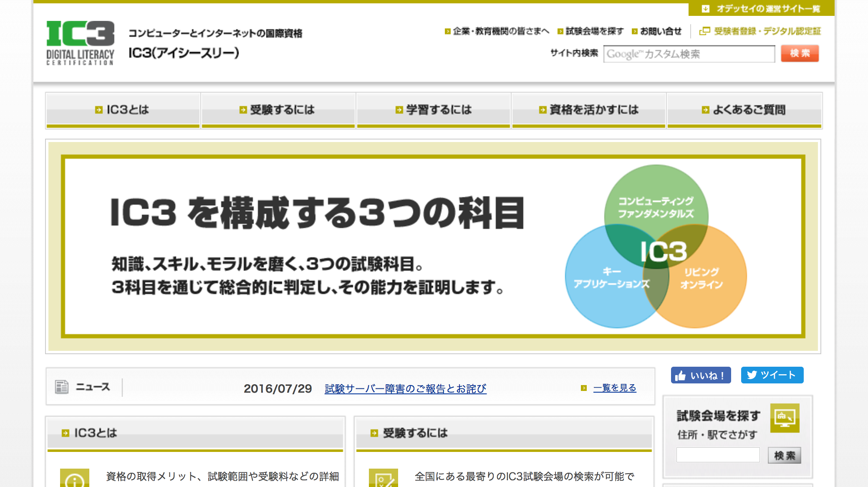Open 試験サーバー障害のご報告とお詫び news link
The height and width of the screenshot is (487, 868).
coord(406,389)
